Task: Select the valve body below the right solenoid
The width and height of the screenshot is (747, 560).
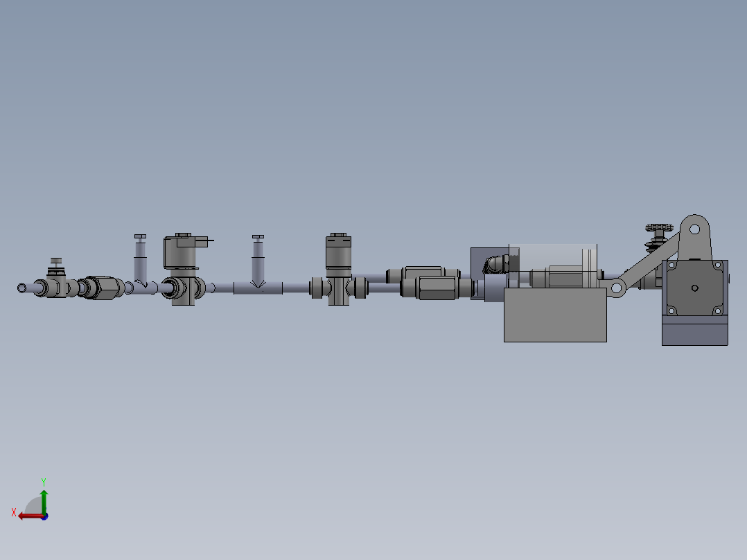Action: tap(339, 288)
